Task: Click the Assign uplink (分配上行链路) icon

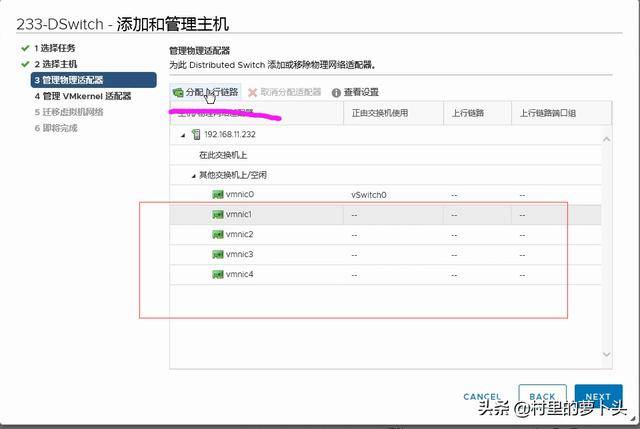Action: 178,92
